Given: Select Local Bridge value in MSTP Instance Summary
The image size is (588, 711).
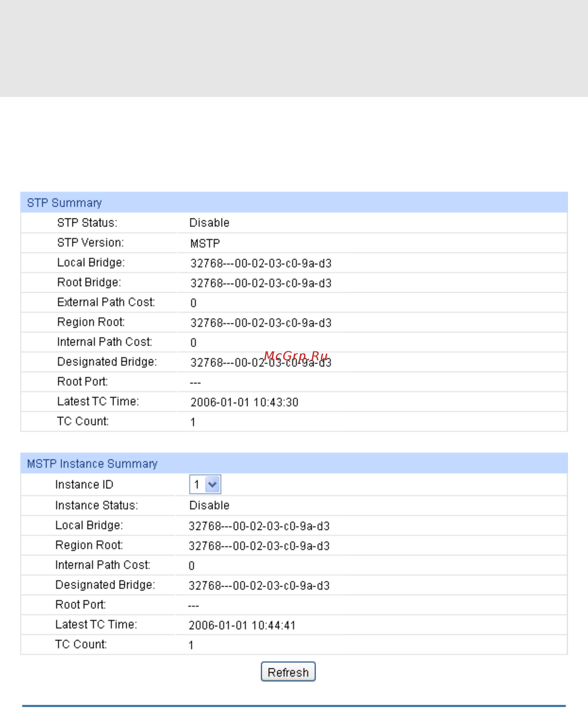Looking at the screenshot, I should 259,526.
